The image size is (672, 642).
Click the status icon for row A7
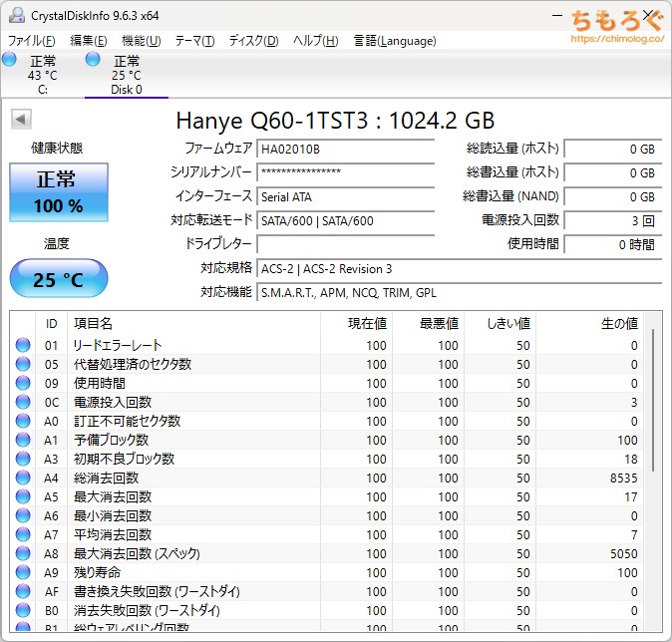coord(23,534)
